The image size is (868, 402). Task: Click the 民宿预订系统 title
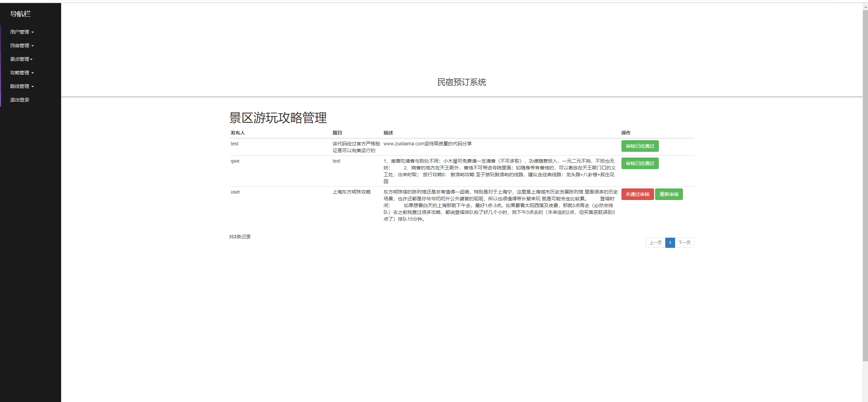[462, 82]
